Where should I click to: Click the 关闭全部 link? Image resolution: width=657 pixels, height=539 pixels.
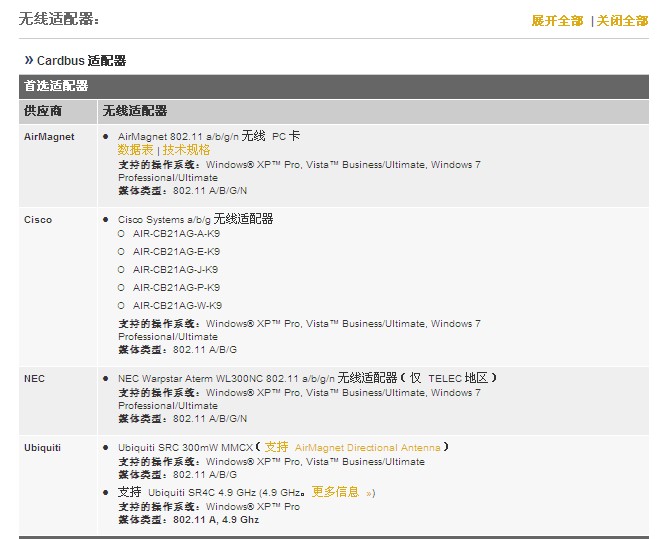click(x=622, y=21)
